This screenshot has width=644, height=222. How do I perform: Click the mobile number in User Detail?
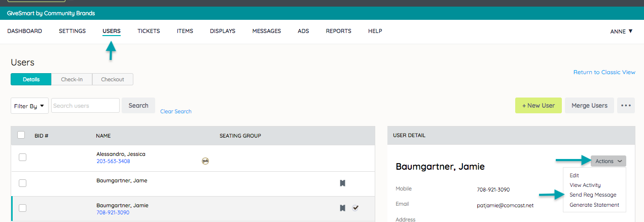(x=493, y=189)
